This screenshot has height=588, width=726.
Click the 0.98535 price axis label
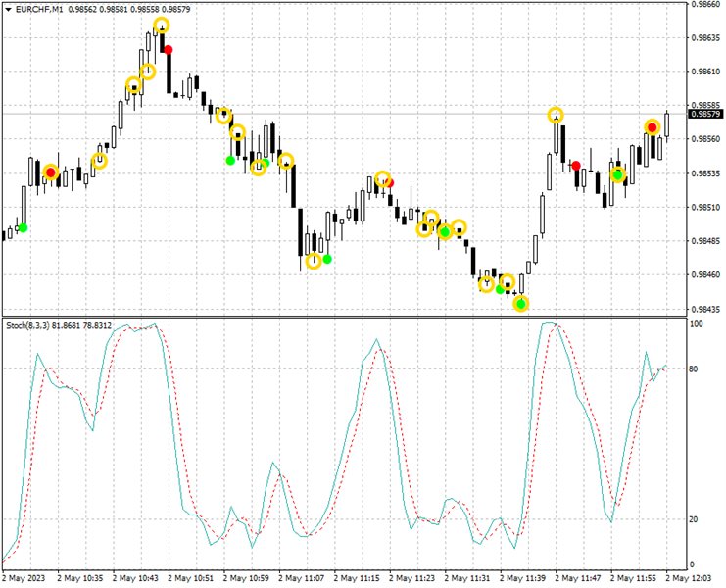point(705,173)
